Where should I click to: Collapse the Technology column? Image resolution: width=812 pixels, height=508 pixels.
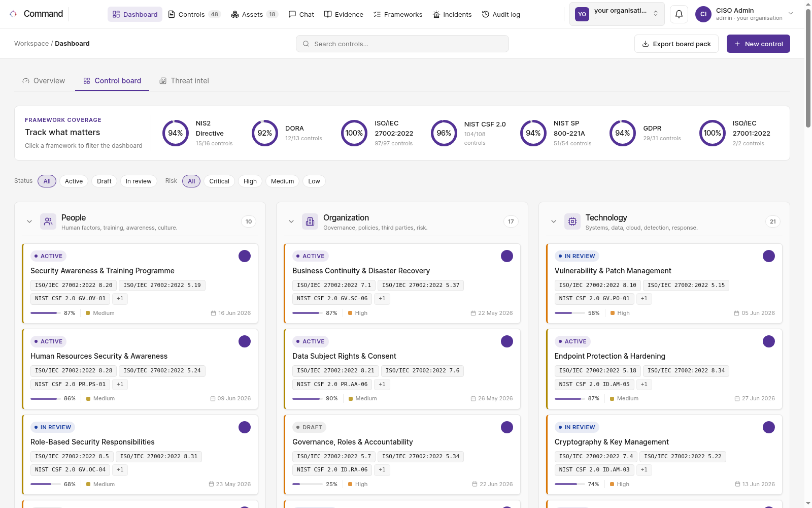coord(554,221)
